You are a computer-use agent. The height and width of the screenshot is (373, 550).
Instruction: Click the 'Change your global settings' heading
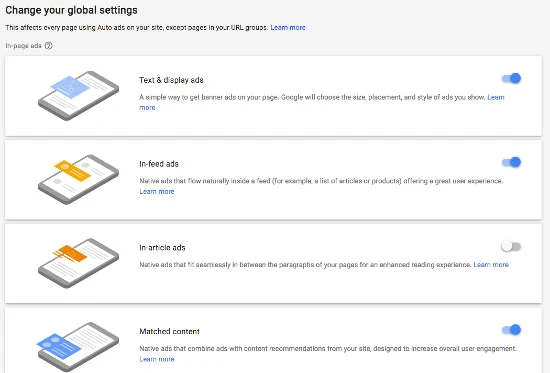(x=71, y=10)
